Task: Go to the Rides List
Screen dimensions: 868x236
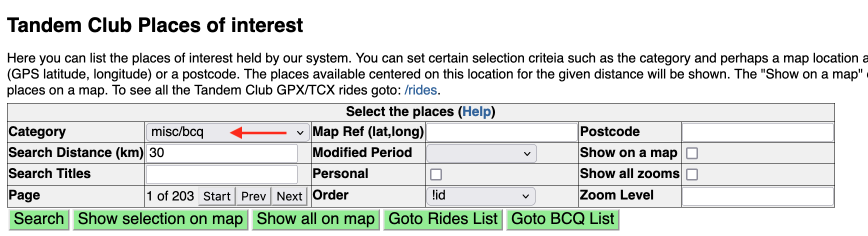Action: [443, 219]
